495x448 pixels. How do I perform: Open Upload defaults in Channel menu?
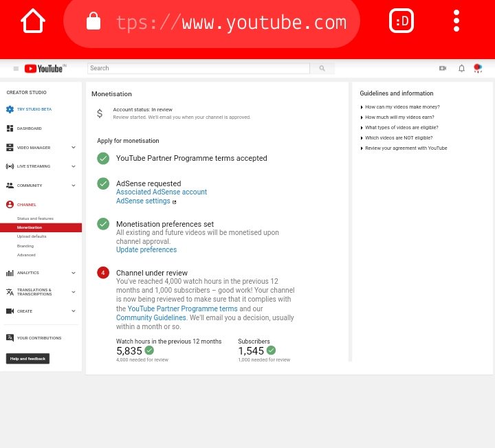click(32, 236)
